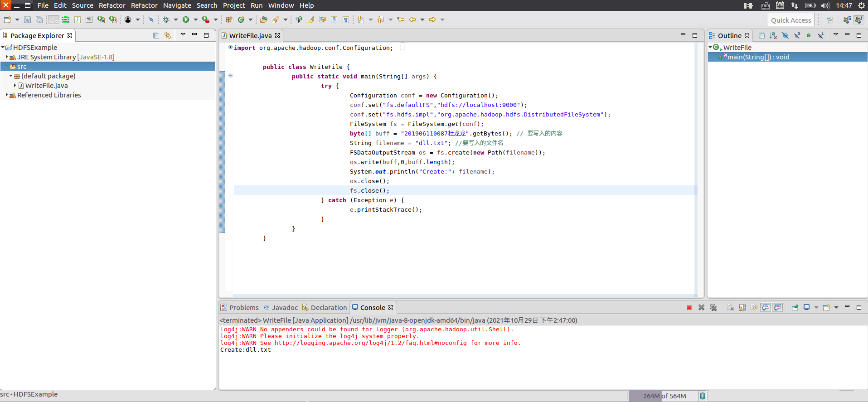Open Package Explorer view menu triangle
Screen dimensions: 868x402
[x=183, y=35]
